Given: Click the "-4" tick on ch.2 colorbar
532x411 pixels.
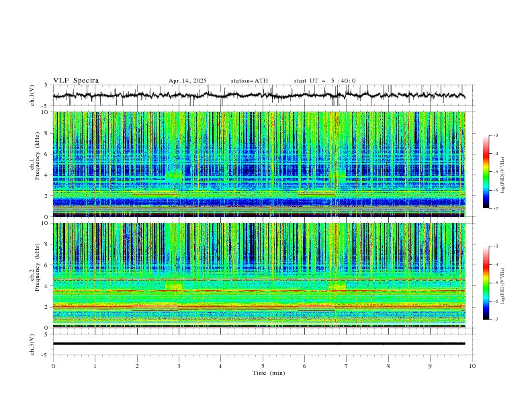Looking at the screenshot, I should (495, 265).
